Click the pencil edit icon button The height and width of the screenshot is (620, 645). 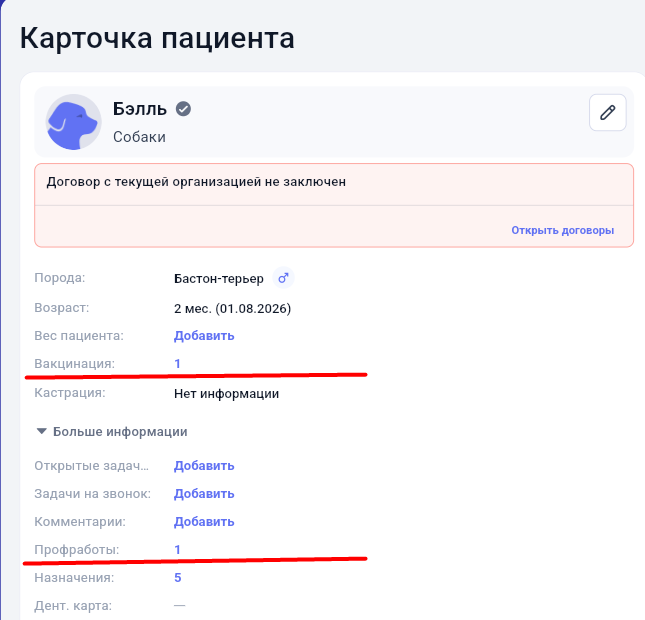(x=608, y=112)
